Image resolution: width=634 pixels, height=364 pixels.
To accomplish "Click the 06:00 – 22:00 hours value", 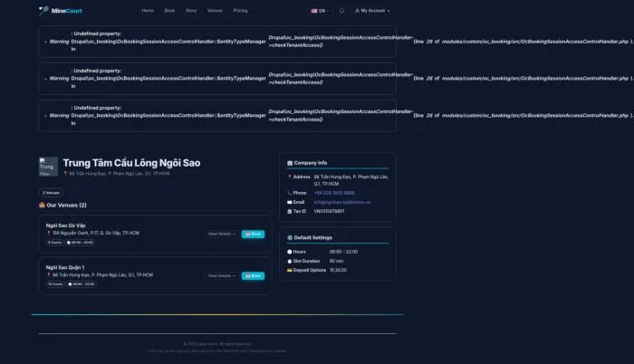I will 343,252.
